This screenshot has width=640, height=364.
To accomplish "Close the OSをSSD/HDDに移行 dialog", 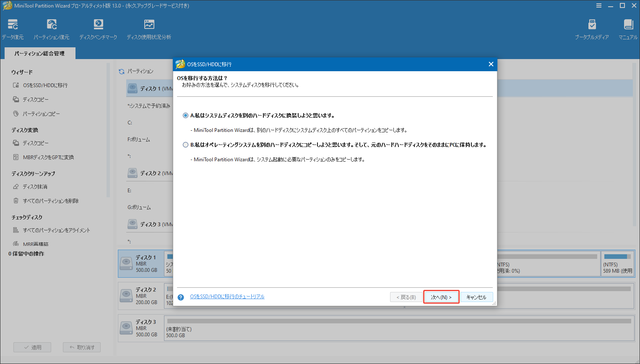I will (491, 64).
